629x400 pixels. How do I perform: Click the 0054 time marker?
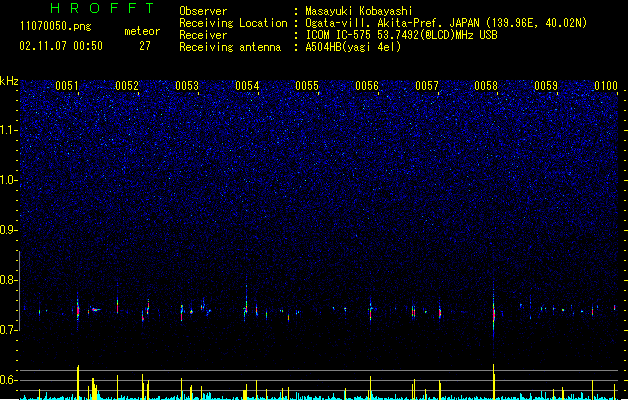point(247,86)
